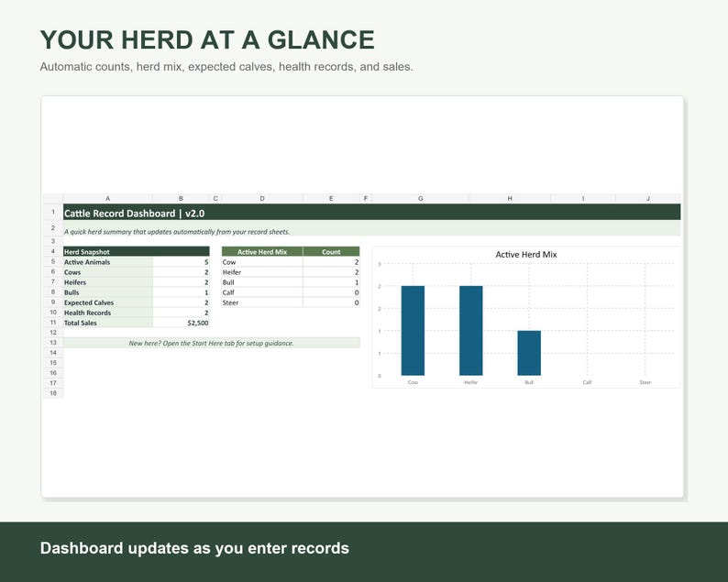Select row 18 header
Screen dimensions: 728x582
(53, 393)
